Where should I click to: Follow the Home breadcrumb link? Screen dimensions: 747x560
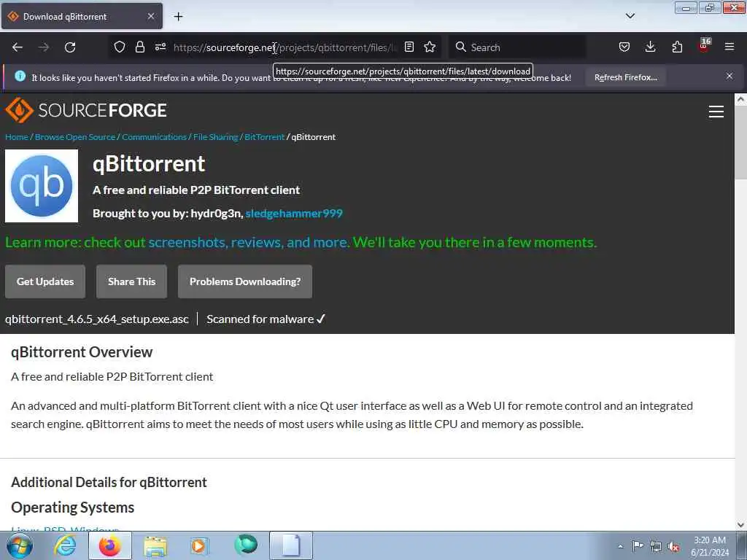(17, 137)
